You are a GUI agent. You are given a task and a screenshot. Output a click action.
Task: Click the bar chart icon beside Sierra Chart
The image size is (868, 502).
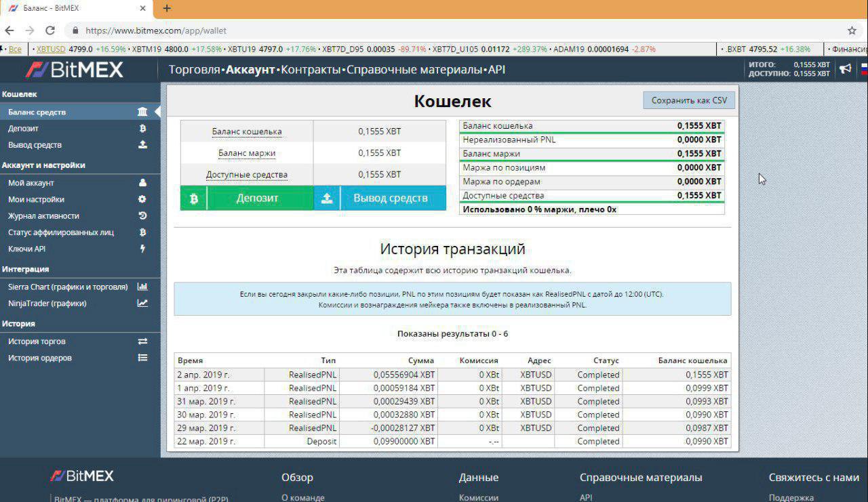142,287
